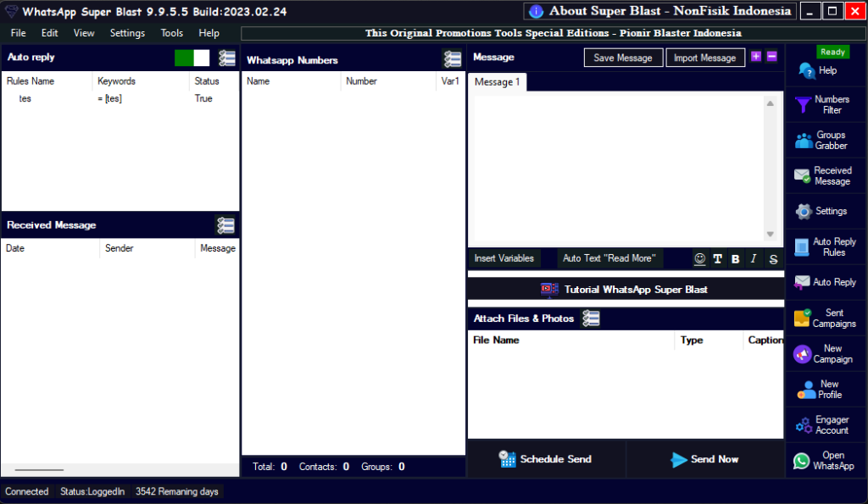Open the Received Message list options menu
Screen dimensions: 868x504
click(x=225, y=225)
